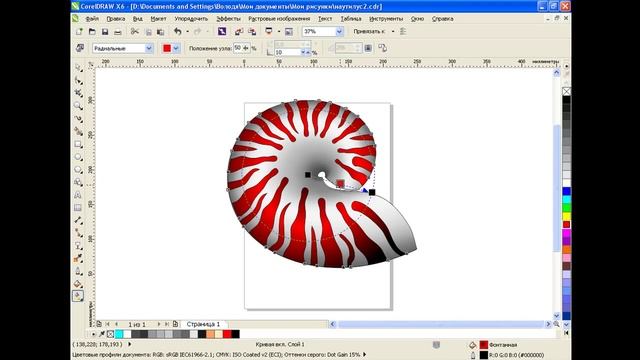Select the Blend effects tool in the toolbox

[78, 245]
